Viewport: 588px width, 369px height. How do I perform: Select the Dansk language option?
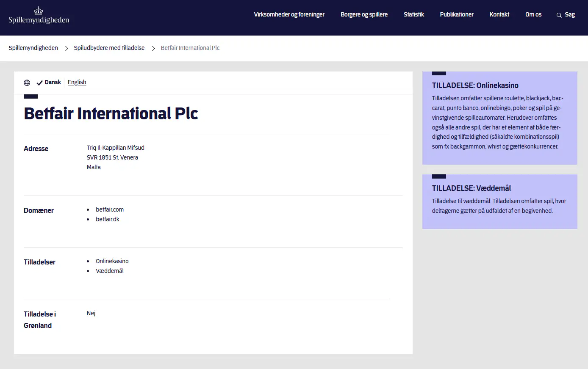53,82
